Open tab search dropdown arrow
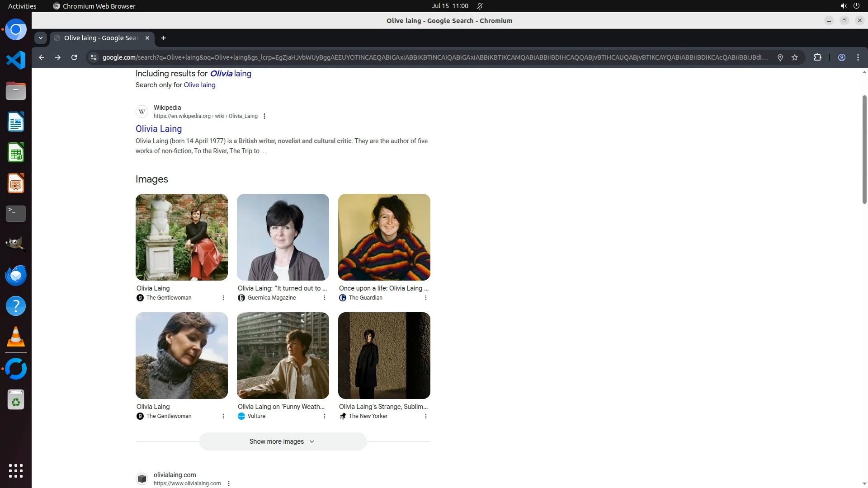Image resolution: width=868 pixels, height=488 pixels. click(x=41, y=38)
